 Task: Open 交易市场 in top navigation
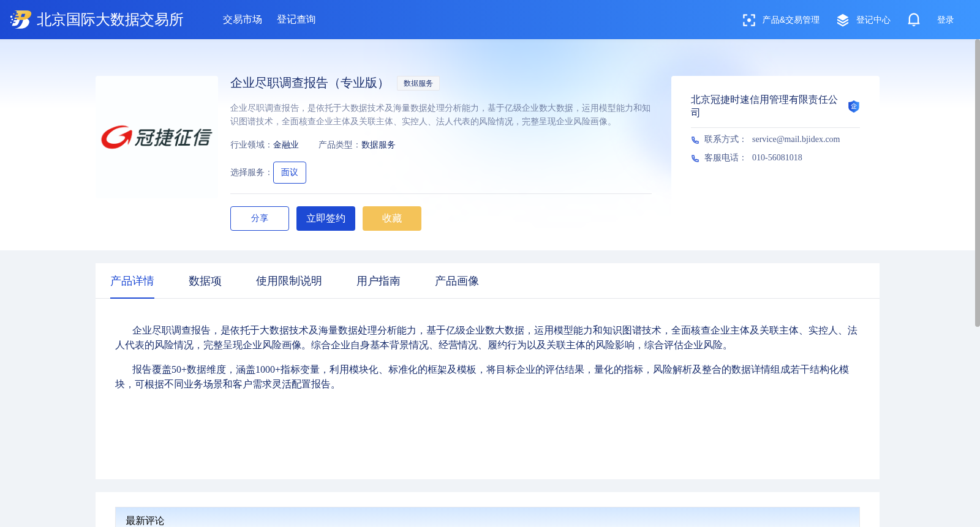pyautogui.click(x=243, y=20)
